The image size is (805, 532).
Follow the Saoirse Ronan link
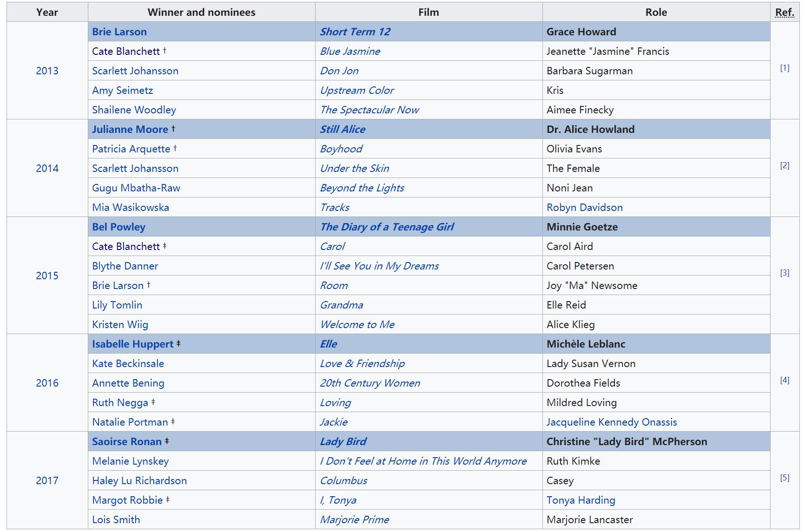click(127, 441)
